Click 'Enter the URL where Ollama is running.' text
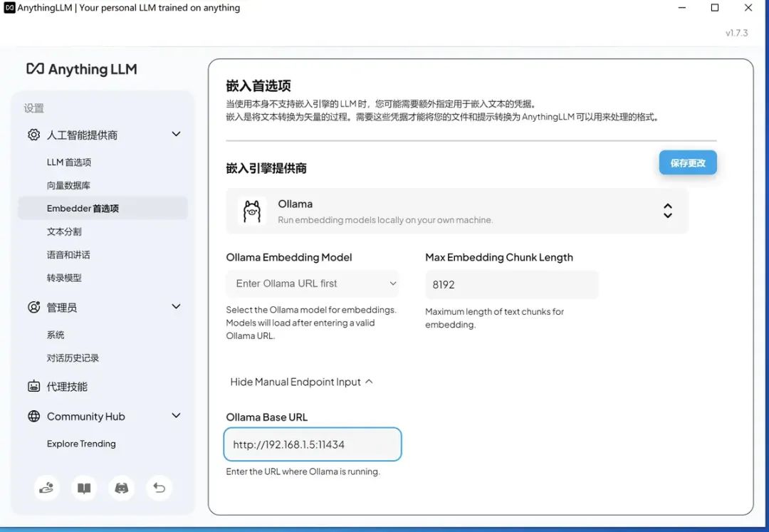Viewport: 769px width, 532px height. point(303,471)
